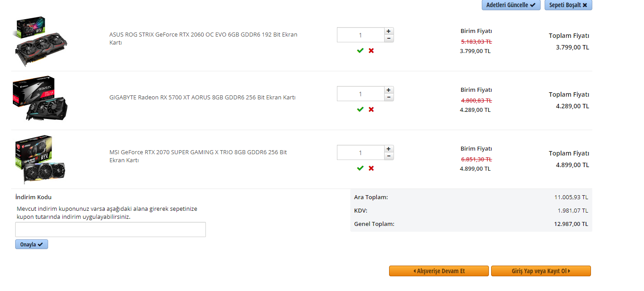Screen dimensions: 644x291
Task: Empty the cart with Sepeti Boşalt
Action: [x=568, y=5]
